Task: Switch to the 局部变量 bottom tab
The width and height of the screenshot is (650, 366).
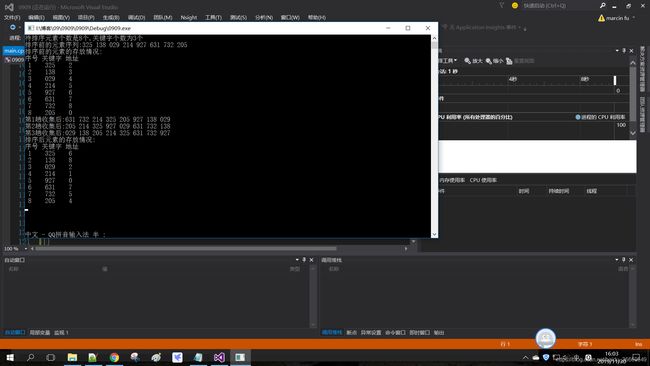Action: (39, 332)
